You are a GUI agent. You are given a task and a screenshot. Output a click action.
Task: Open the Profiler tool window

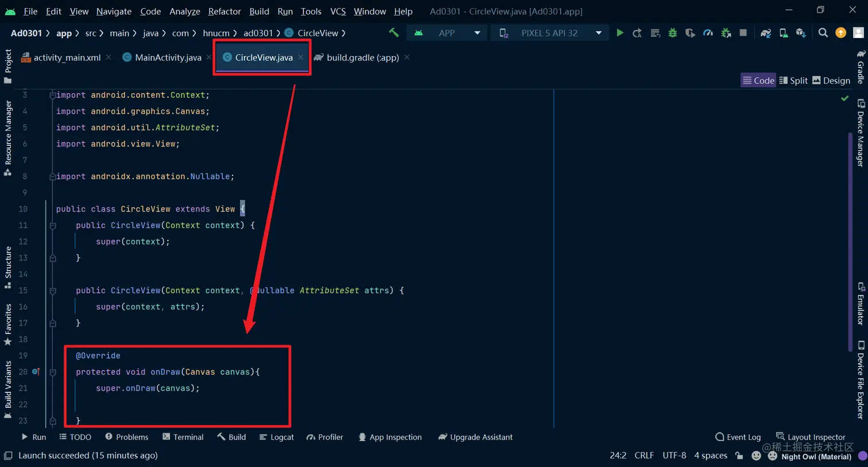coord(324,437)
